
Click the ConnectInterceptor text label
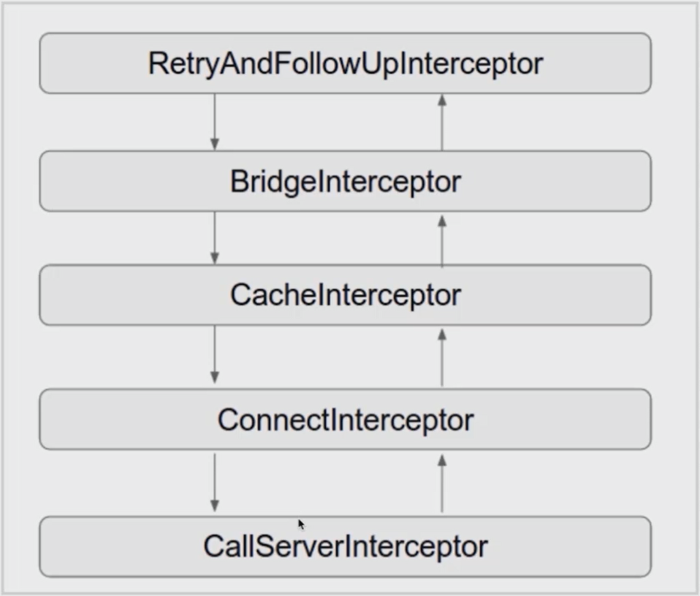[x=345, y=420]
